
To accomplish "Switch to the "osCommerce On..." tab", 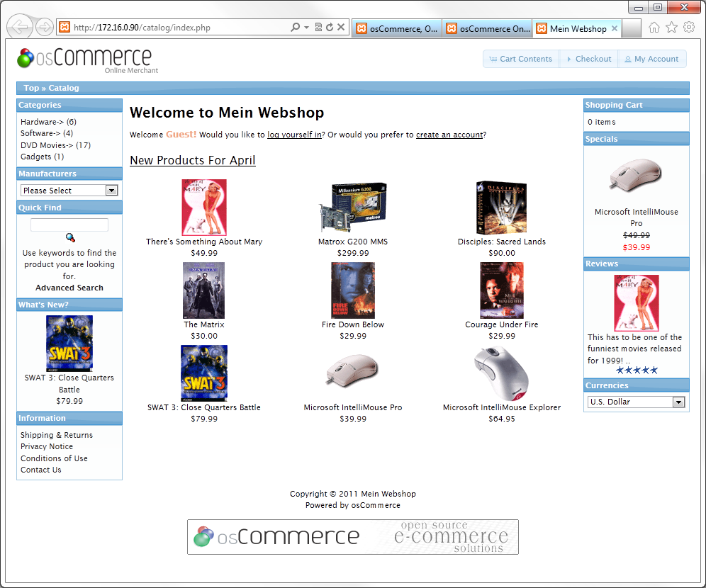I will [487, 28].
